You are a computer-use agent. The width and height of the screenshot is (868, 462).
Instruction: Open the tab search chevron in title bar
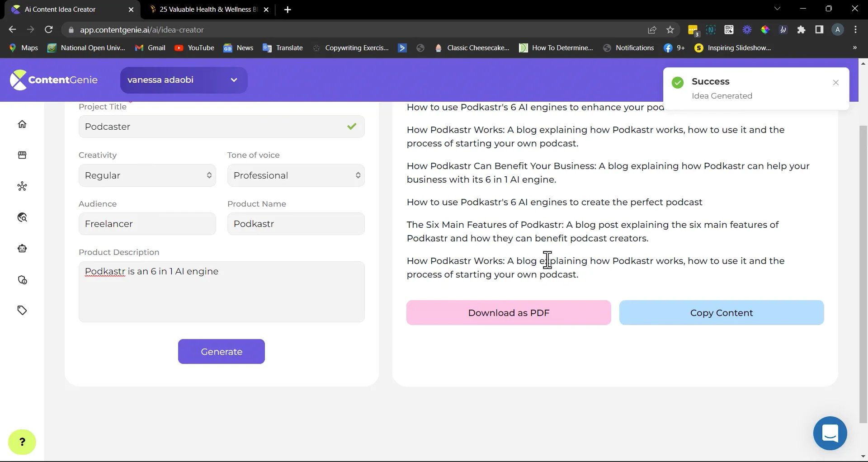(x=777, y=9)
